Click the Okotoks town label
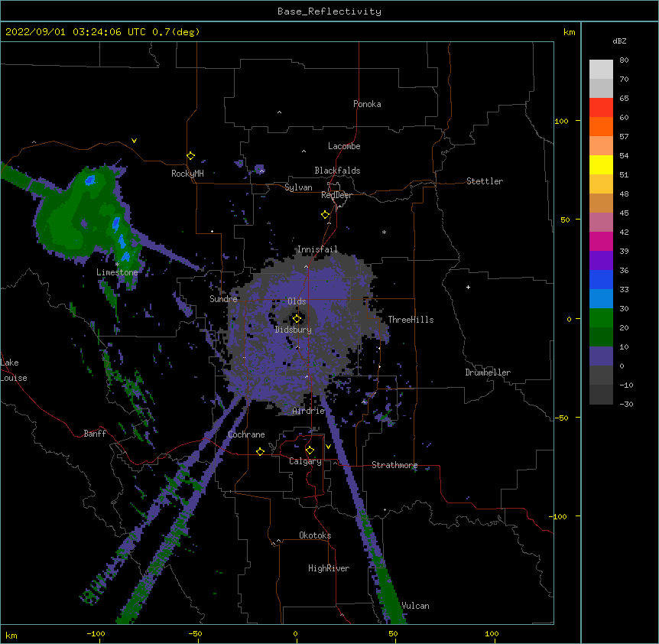This screenshot has width=659, height=644. click(x=315, y=535)
